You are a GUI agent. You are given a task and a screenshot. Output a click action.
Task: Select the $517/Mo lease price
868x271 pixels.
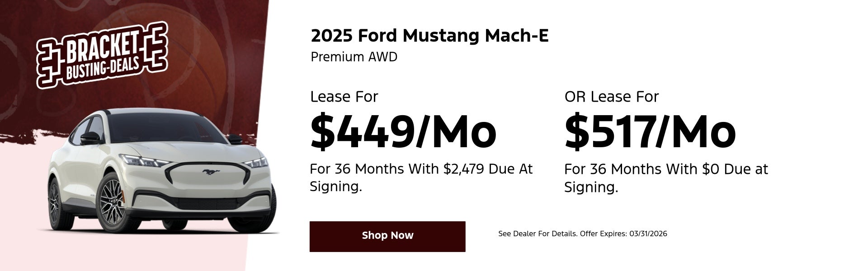(x=650, y=132)
